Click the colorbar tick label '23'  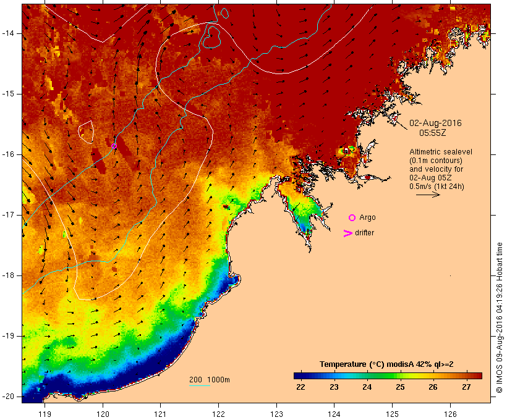[x=334, y=387]
